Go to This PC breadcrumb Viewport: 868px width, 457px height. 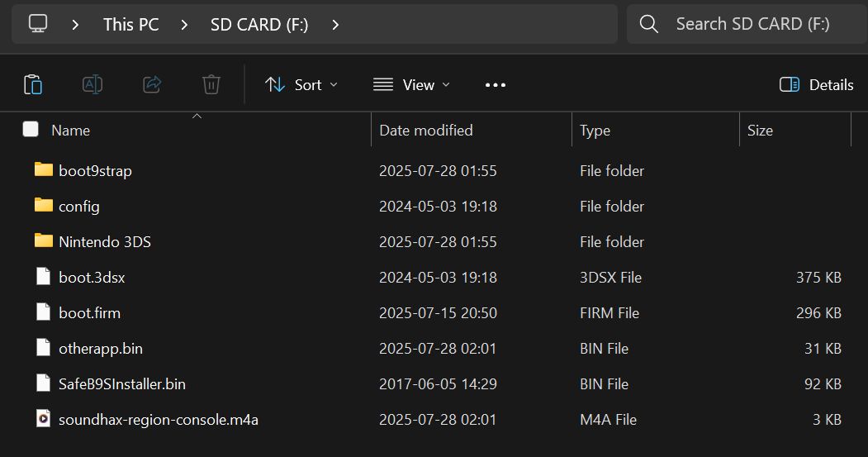pos(131,24)
